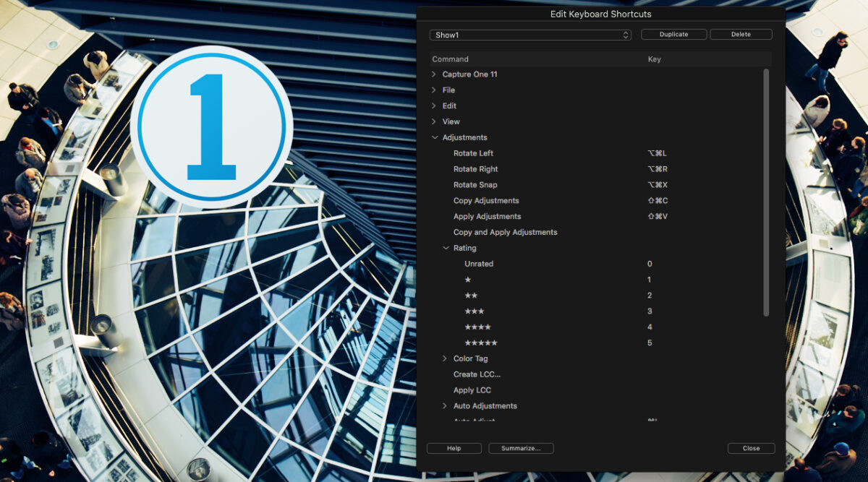This screenshot has height=482, width=868.
Task: Delete the Show1 shortcut set
Action: [x=741, y=34]
